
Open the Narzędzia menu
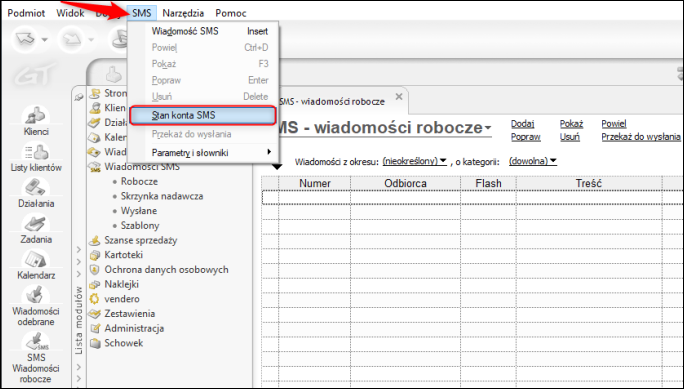pos(183,13)
